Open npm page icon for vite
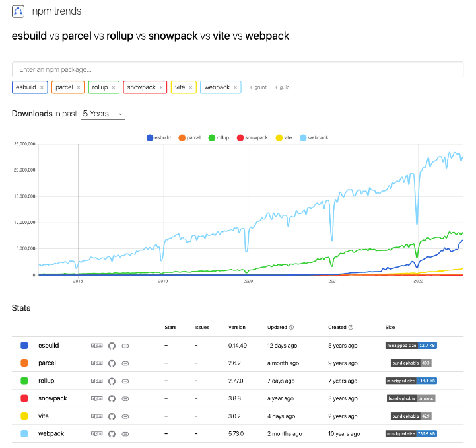 coord(97,416)
